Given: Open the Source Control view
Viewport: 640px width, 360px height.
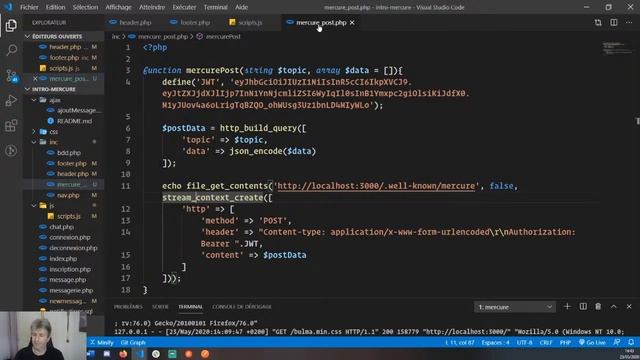Looking at the screenshot, I should click(11, 76).
